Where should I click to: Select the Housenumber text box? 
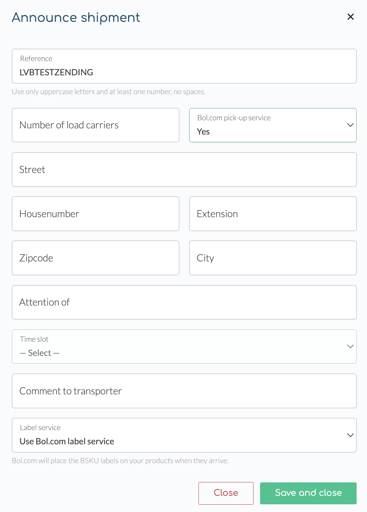pos(95,214)
